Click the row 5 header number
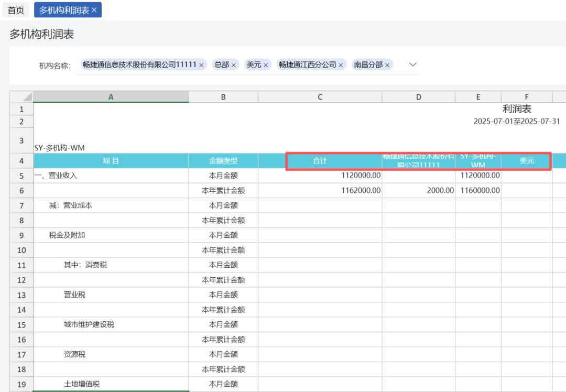 point(21,176)
